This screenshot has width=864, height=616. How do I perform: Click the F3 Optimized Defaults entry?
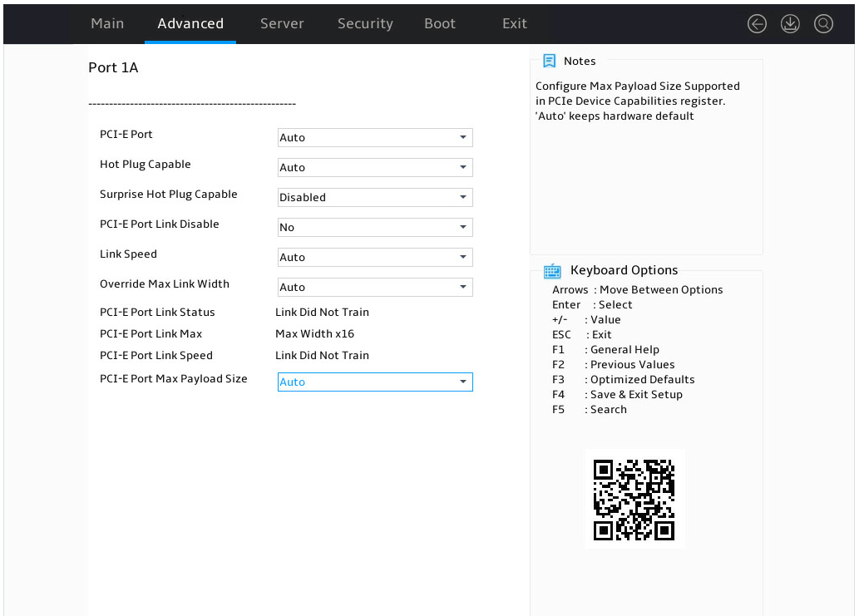(623, 380)
